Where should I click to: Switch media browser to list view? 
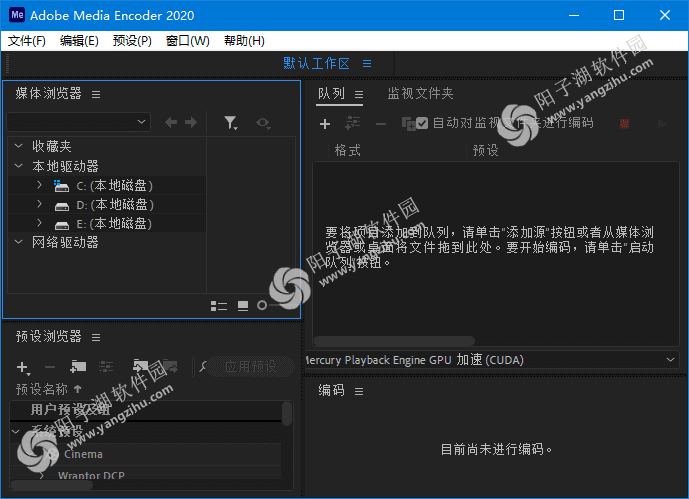pyautogui.click(x=219, y=306)
